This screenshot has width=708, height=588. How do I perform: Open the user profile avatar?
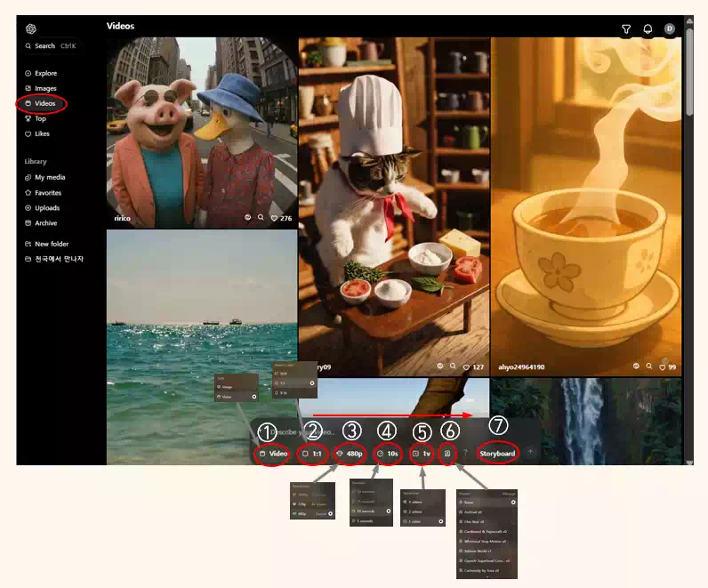pos(670,29)
